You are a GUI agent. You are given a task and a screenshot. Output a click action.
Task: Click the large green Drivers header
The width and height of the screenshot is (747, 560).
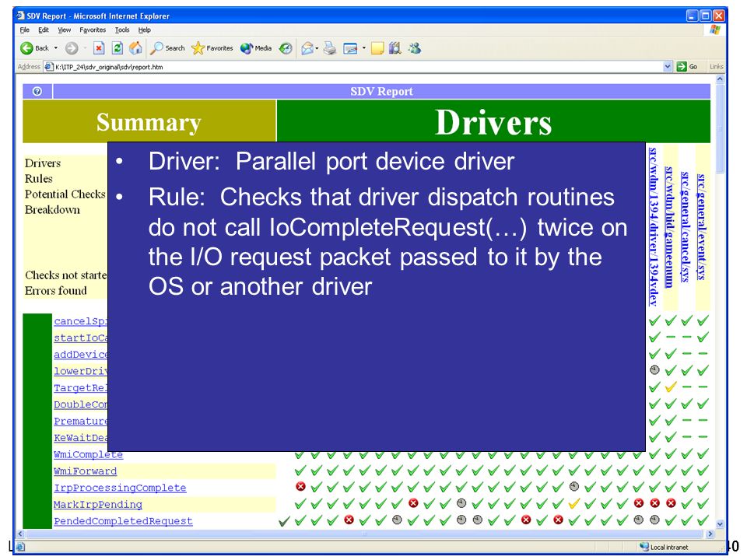point(493,121)
